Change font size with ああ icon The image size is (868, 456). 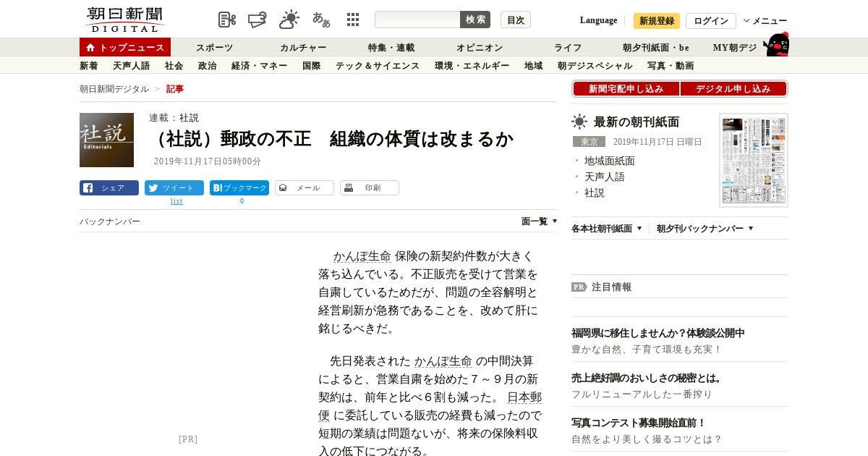[x=321, y=20]
